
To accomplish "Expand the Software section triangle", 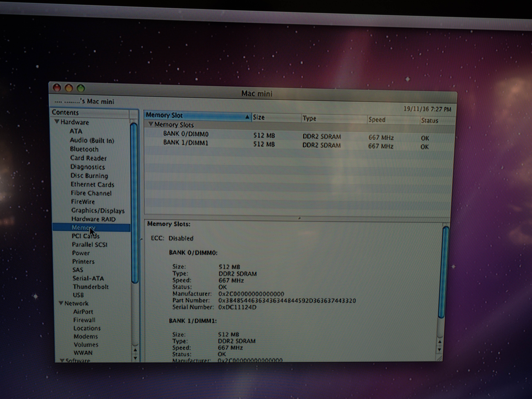I will click(62, 360).
